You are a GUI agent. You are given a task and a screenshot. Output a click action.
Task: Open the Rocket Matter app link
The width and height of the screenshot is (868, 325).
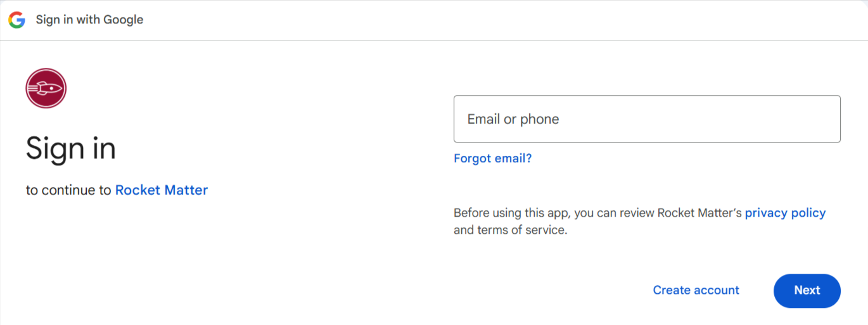[162, 190]
